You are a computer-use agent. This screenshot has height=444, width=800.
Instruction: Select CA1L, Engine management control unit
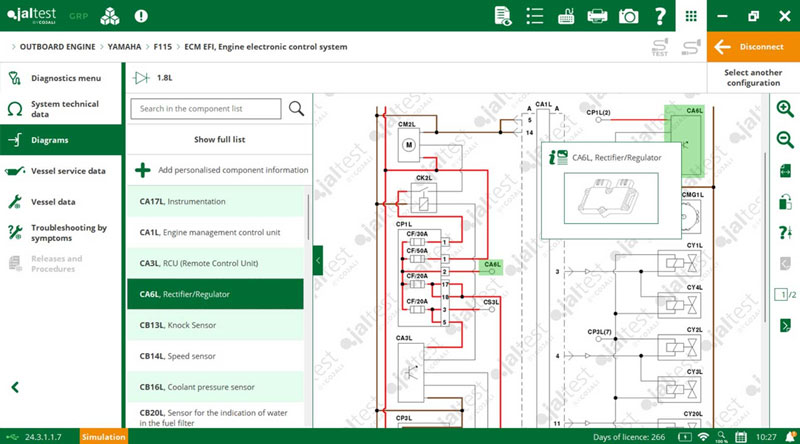(x=215, y=232)
